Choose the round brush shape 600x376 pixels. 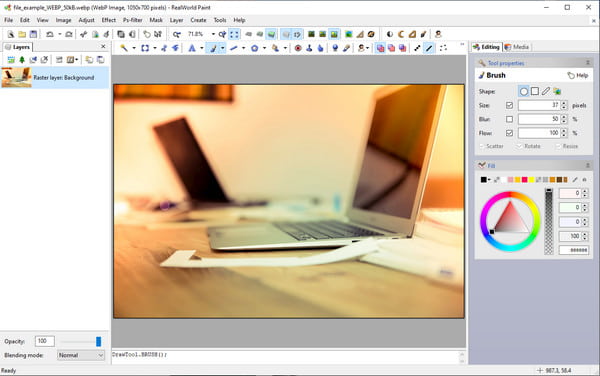(524, 91)
